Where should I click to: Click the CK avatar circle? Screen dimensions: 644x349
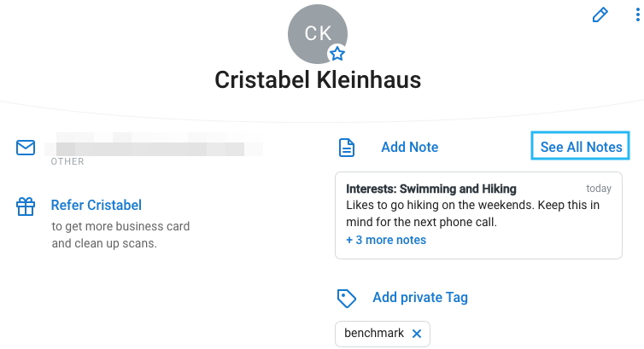click(x=318, y=34)
